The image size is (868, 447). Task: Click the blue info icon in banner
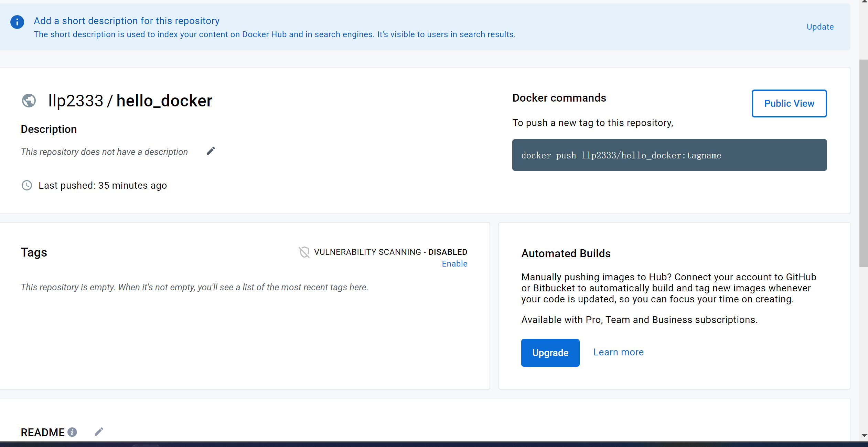[17, 22]
